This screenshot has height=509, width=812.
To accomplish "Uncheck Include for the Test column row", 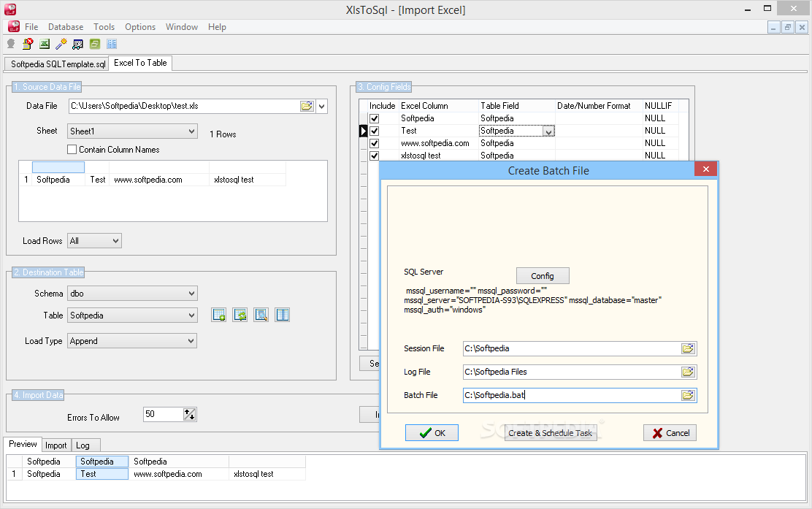I will (375, 131).
